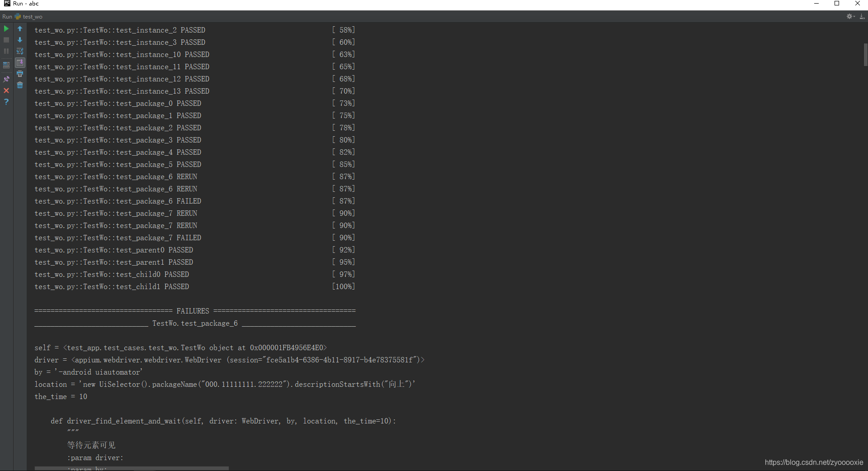Jump down the stack trace arrow
This screenshot has width=868, height=471.
pos(20,40)
